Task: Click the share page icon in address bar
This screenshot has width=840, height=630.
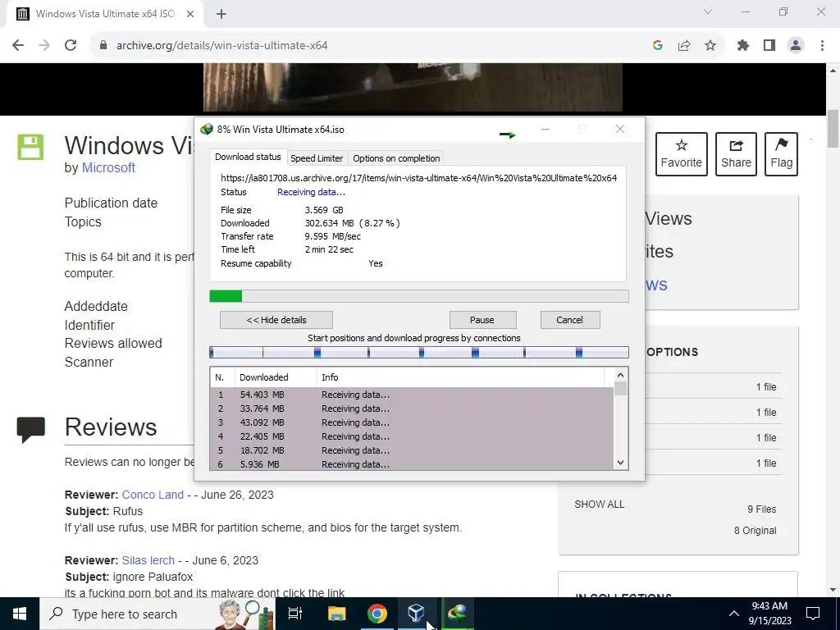Action: pyautogui.click(x=684, y=46)
